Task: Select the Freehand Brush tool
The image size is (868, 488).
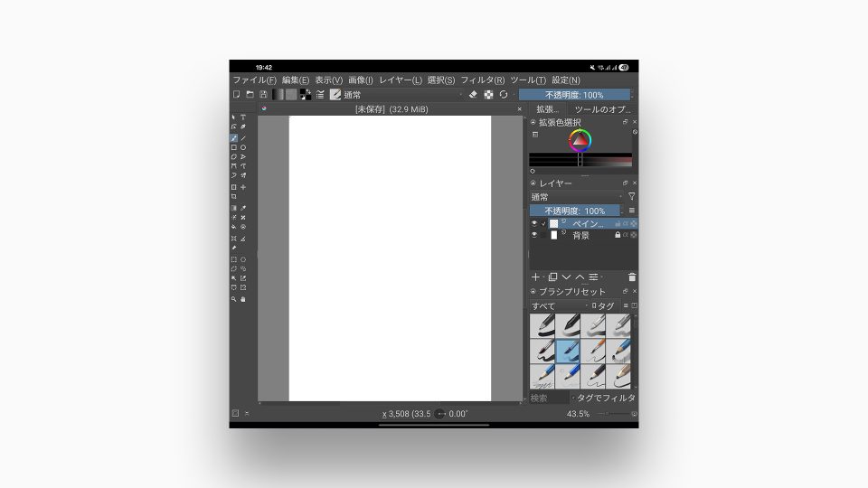Action: coord(234,138)
